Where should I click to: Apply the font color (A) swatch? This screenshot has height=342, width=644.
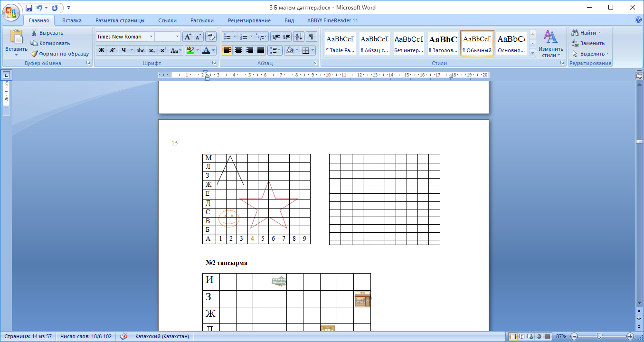click(x=206, y=50)
